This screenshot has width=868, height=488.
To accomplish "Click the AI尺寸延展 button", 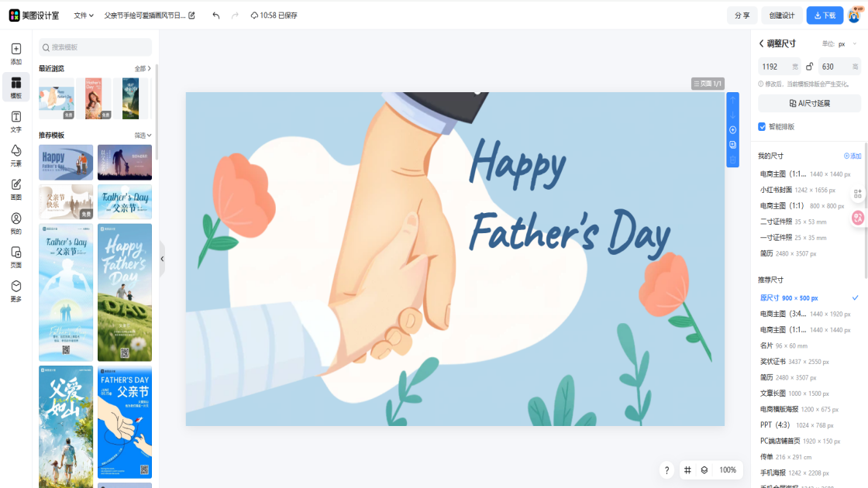I will coord(809,103).
